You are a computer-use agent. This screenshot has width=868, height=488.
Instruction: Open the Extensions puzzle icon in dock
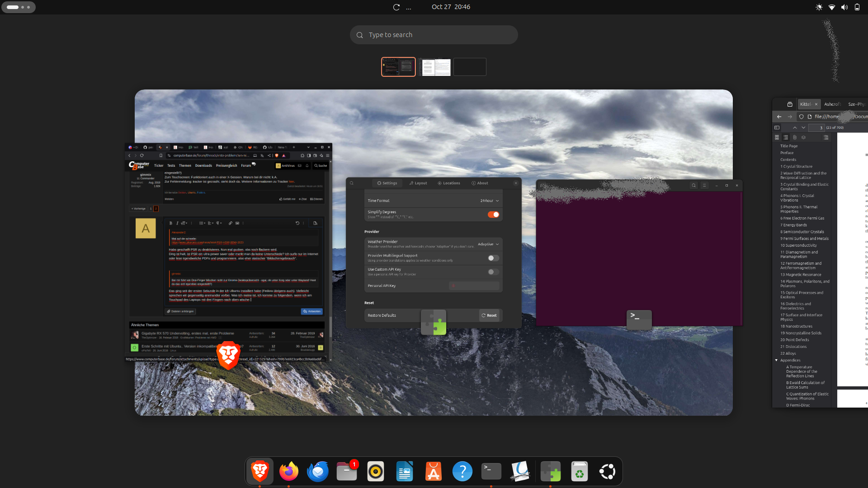[550, 471]
